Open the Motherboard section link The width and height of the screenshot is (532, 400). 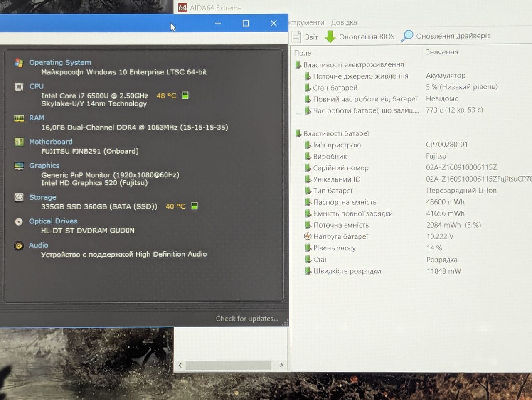[x=51, y=142]
